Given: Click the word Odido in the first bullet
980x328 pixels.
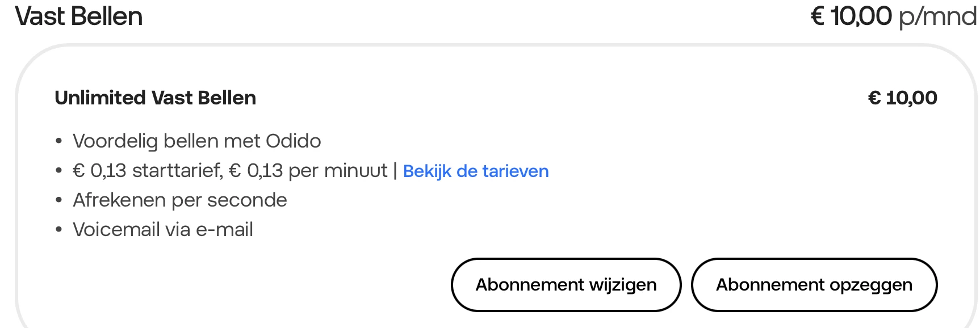Looking at the screenshot, I should click(x=294, y=141).
